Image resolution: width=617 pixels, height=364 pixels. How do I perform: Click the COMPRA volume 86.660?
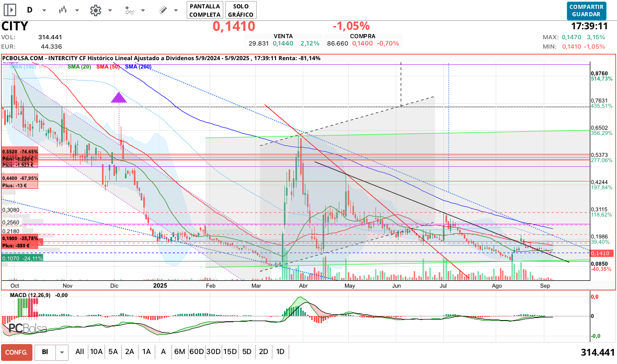pos(338,43)
